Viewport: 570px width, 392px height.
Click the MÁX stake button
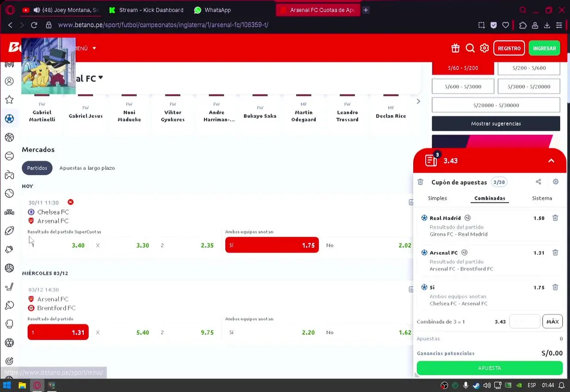[x=552, y=321]
